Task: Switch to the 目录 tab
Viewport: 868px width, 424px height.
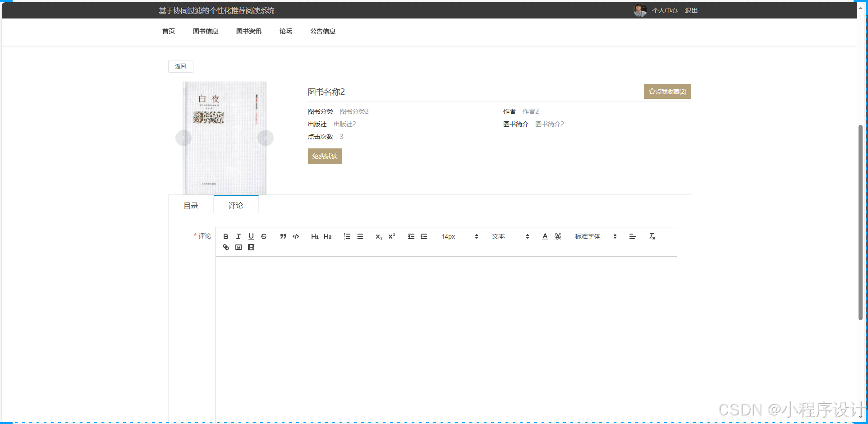Action: coord(191,206)
